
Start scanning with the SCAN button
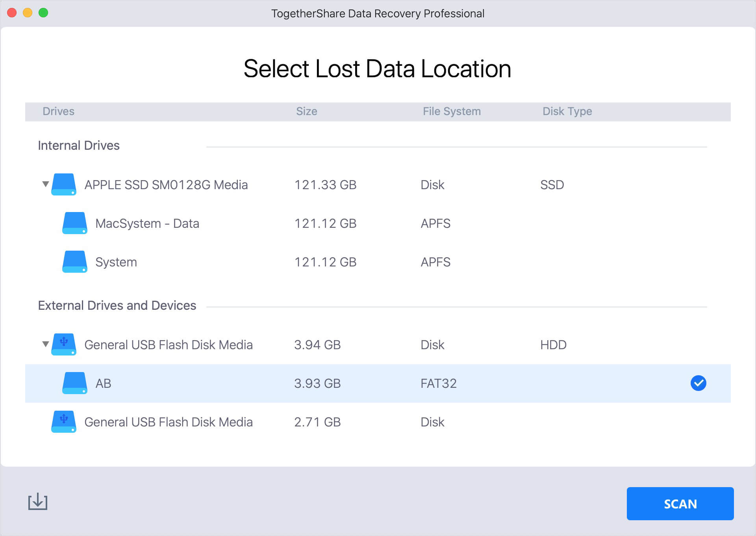pyautogui.click(x=680, y=504)
